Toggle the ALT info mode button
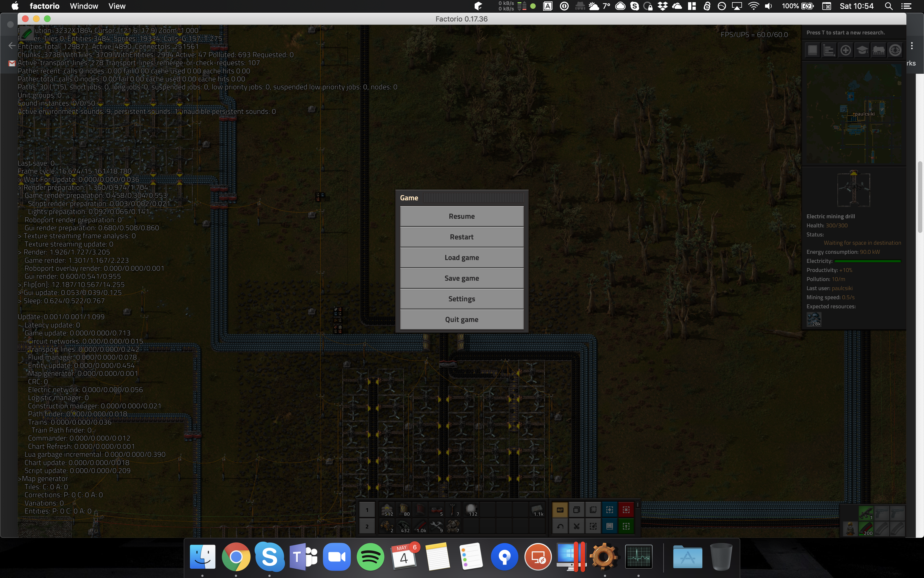 point(560,510)
